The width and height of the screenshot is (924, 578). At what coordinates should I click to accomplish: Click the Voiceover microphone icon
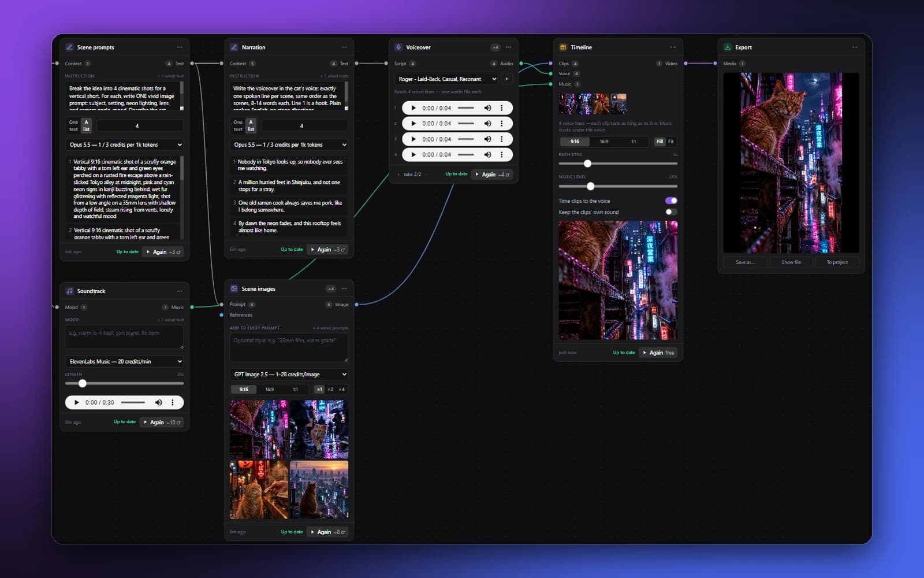[398, 47]
